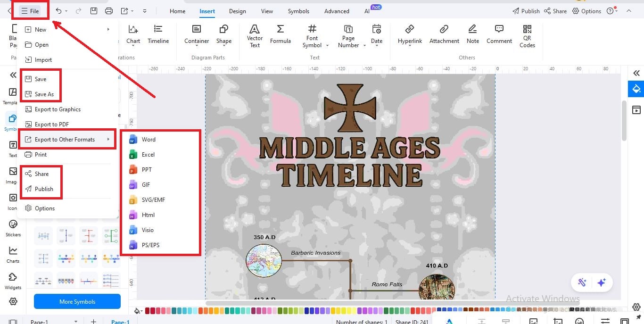Add a Hyperlink to the diagram

(409, 35)
